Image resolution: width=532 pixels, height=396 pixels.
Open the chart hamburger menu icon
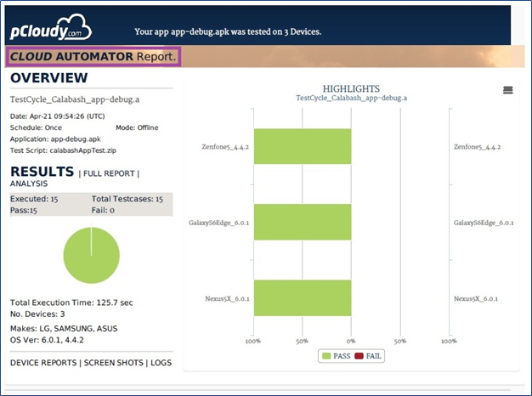tap(508, 90)
